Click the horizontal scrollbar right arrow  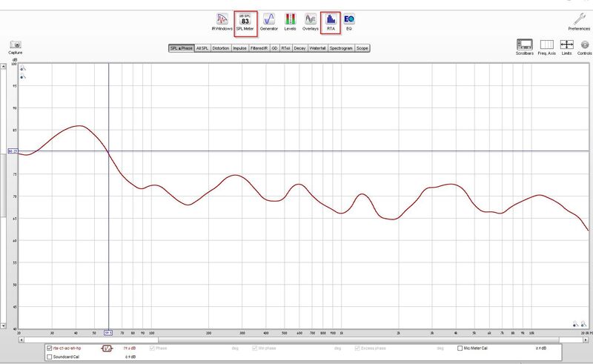pyautogui.click(x=586, y=340)
